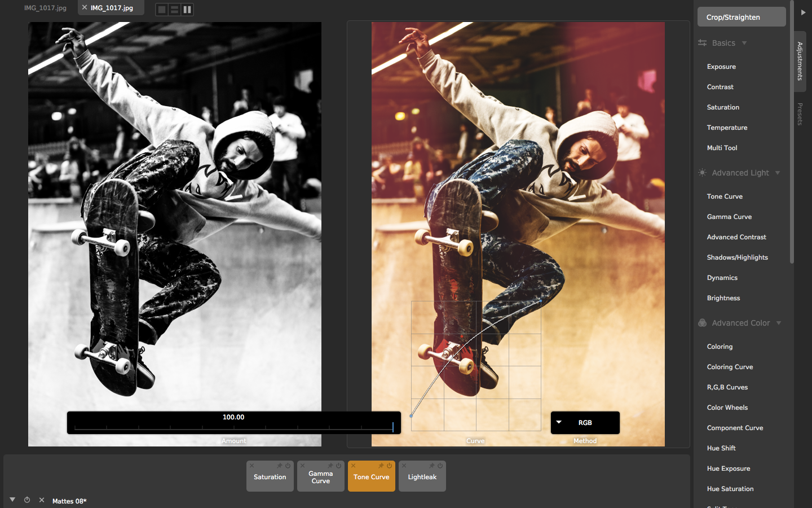Image resolution: width=812 pixels, height=508 pixels.
Task: Select the single image view icon
Action: [x=162, y=9]
